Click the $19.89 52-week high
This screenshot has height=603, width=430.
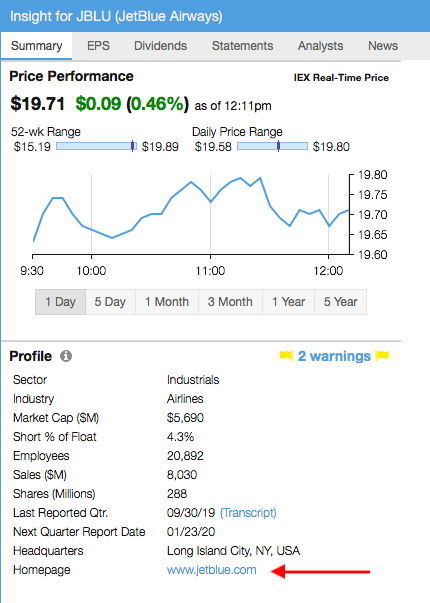[x=160, y=147]
